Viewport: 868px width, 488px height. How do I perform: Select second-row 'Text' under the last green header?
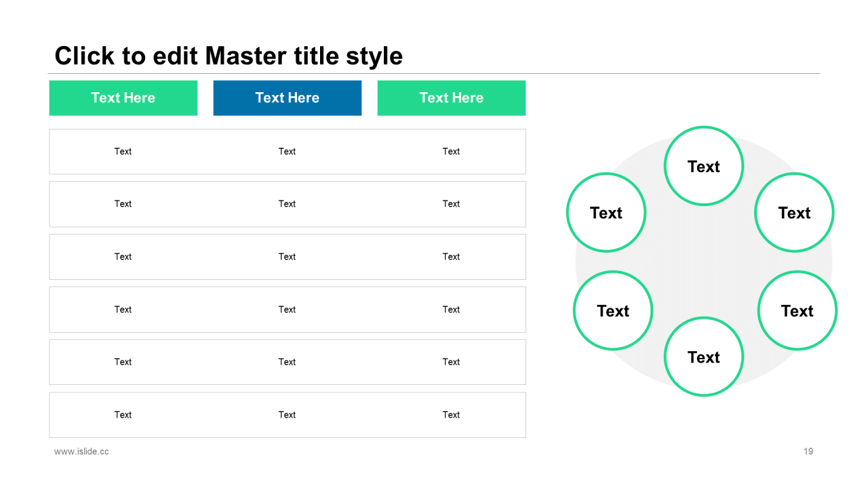pos(451,204)
